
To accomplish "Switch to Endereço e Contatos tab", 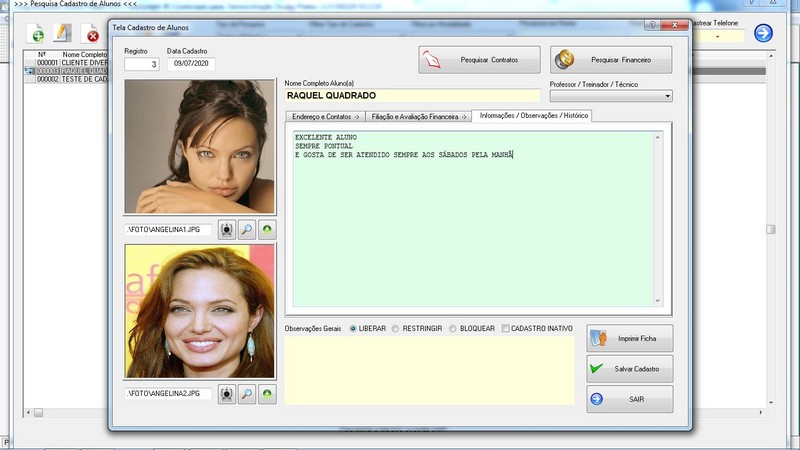I will [325, 117].
